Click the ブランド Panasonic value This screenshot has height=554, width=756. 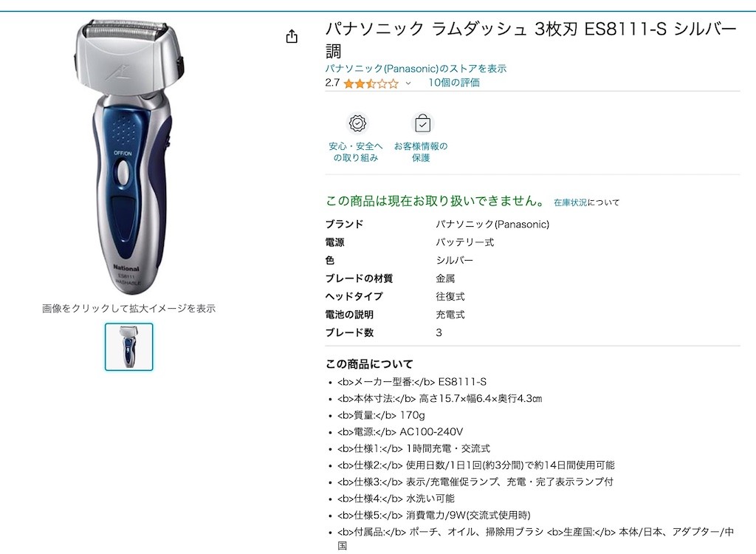492,225
